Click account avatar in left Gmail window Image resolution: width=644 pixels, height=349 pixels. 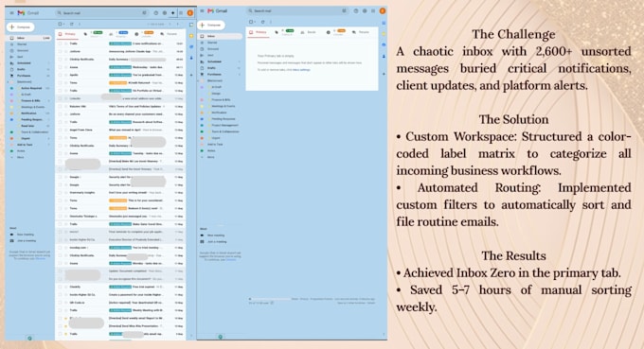190,13
